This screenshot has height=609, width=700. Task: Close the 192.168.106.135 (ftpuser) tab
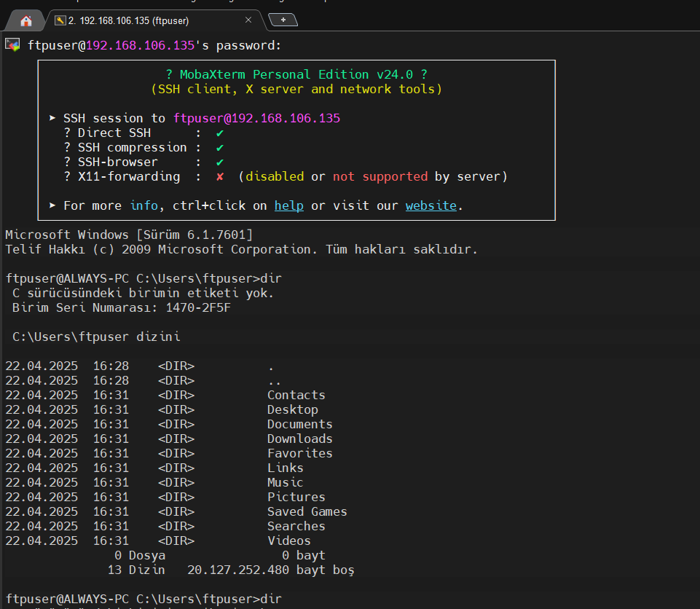pos(248,20)
